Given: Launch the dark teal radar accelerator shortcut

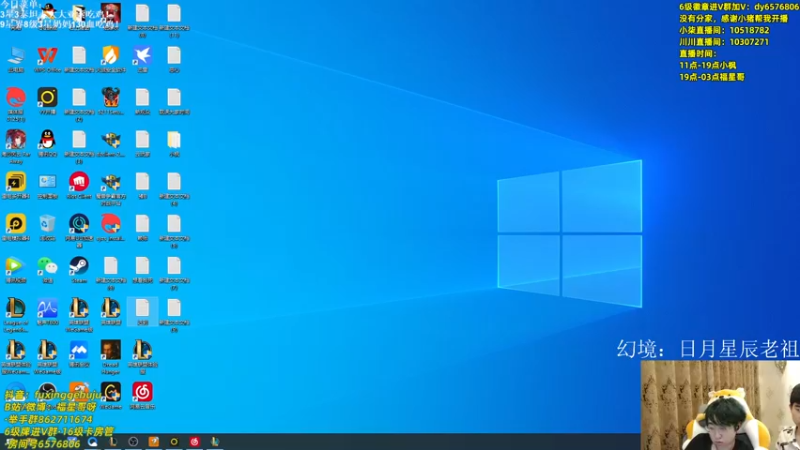Looking at the screenshot, I should tap(79, 223).
